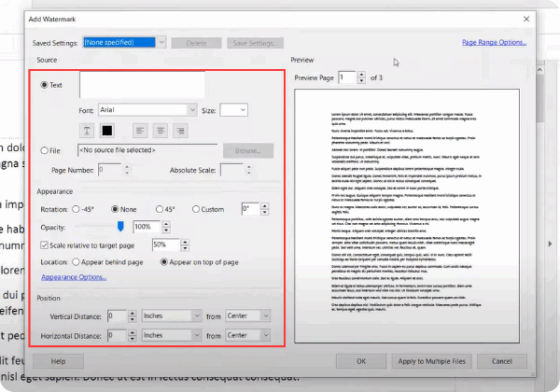The image size is (560, 392).
Task: Click the opacity 100% value field
Action: click(x=147, y=227)
